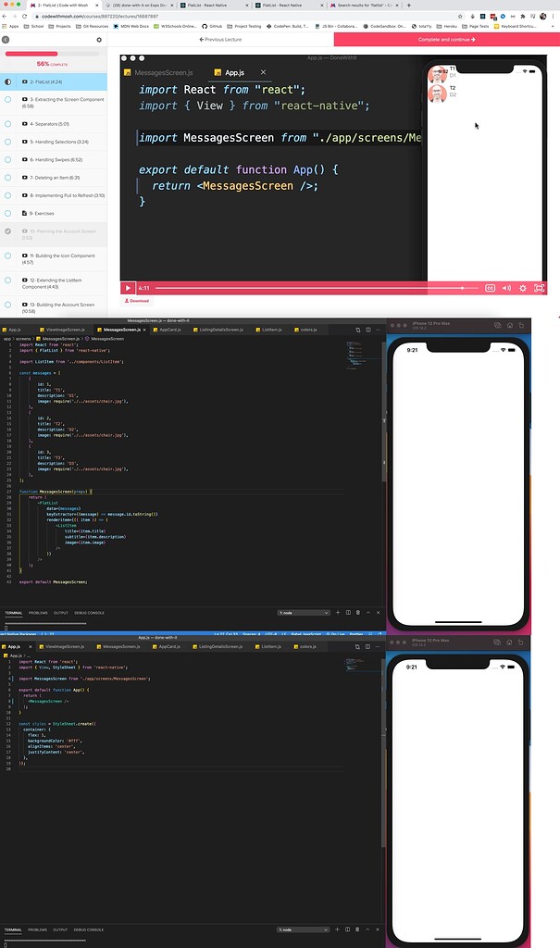Add new terminal in lower VS Code panel
This screenshot has width=560, height=948.
pyautogui.click(x=338, y=929)
